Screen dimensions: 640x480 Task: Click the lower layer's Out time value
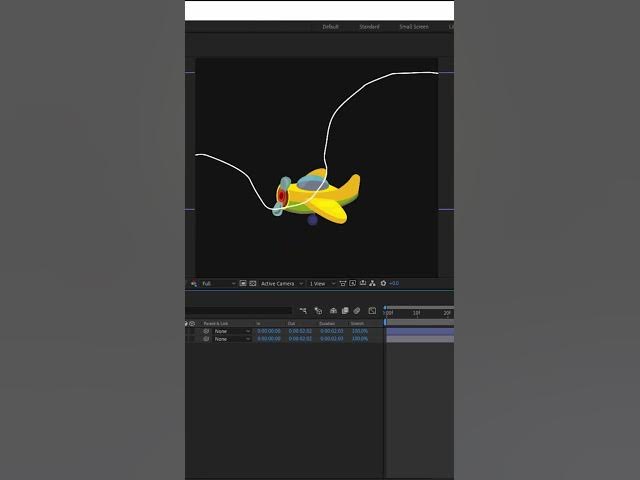pos(300,339)
